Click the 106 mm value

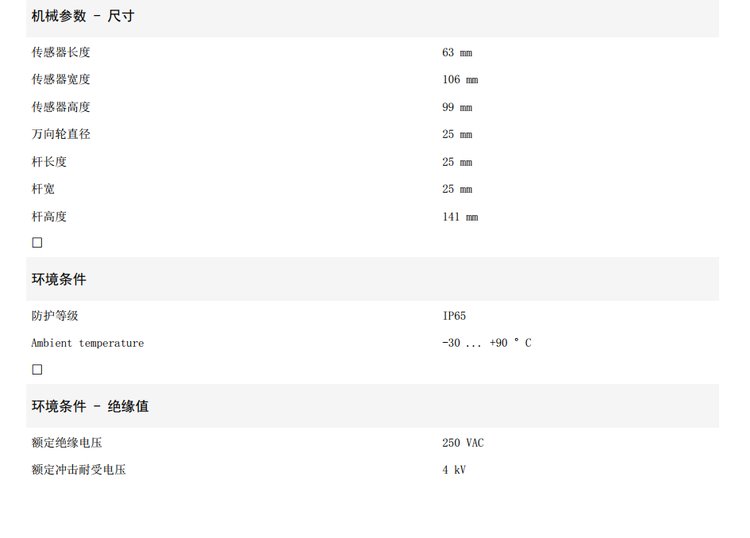pos(460,79)
